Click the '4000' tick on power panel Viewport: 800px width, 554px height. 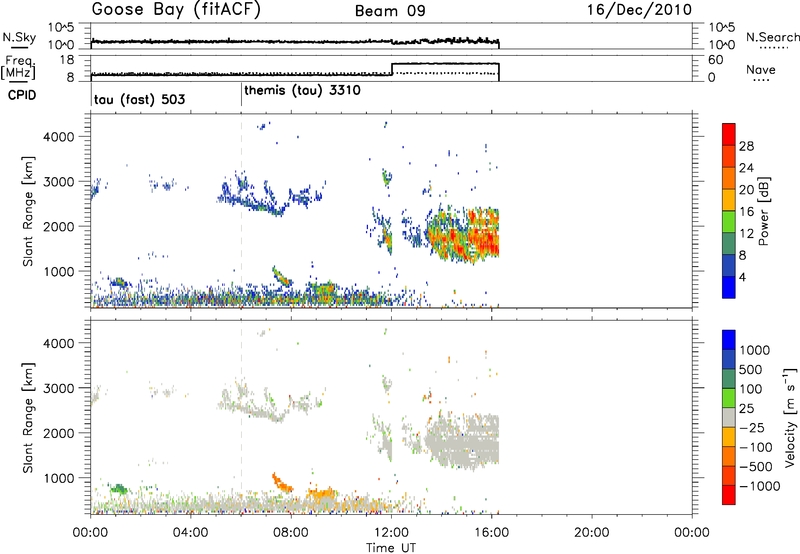click(61, 137)
